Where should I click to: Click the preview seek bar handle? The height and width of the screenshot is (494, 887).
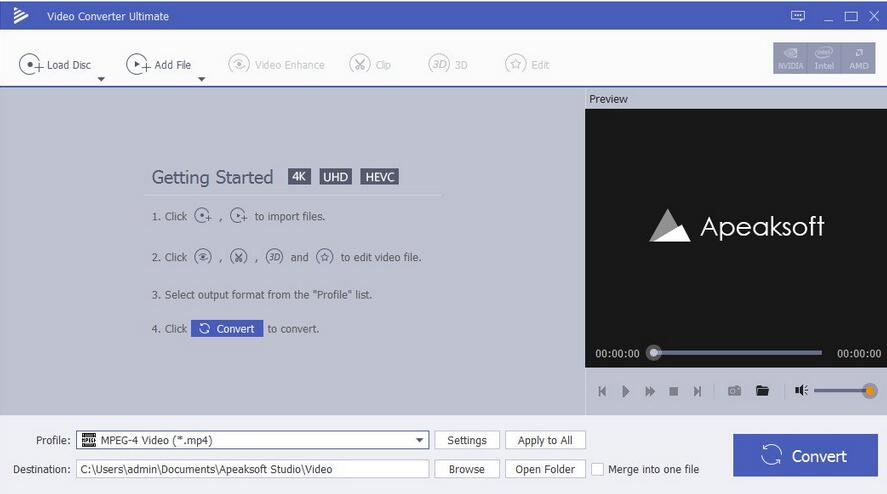(x=654, y=353)
